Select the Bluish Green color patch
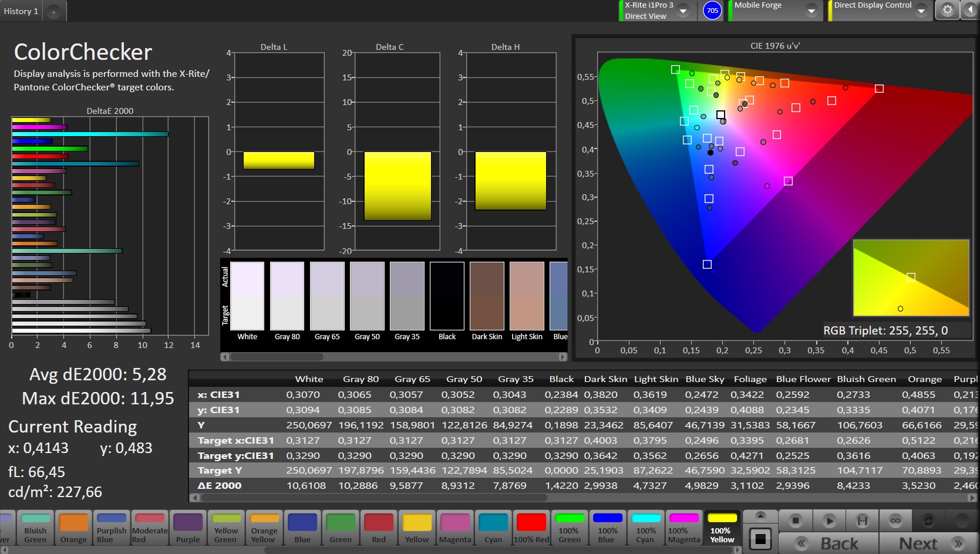 [35, 527]
